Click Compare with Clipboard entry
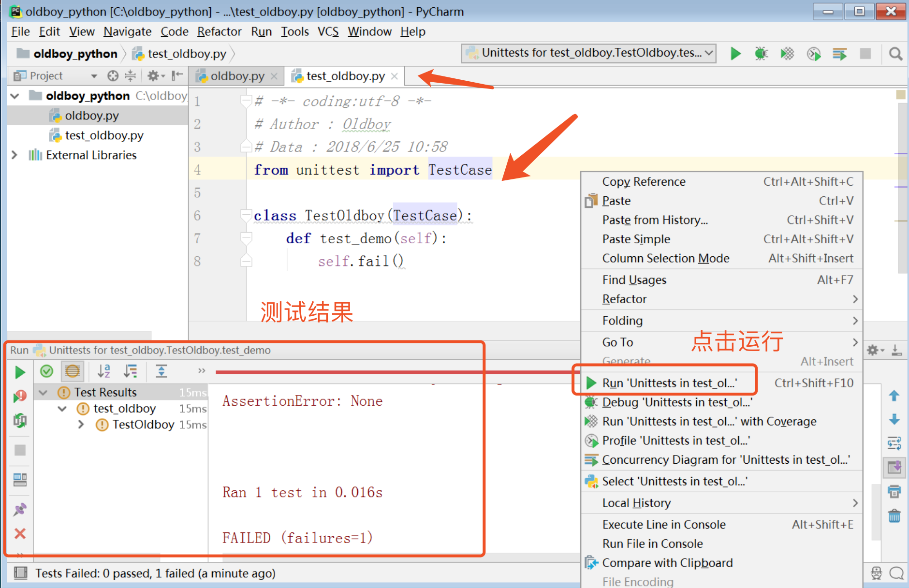The height and width of the screenshot is (588, 909). (x=722, y=563)
